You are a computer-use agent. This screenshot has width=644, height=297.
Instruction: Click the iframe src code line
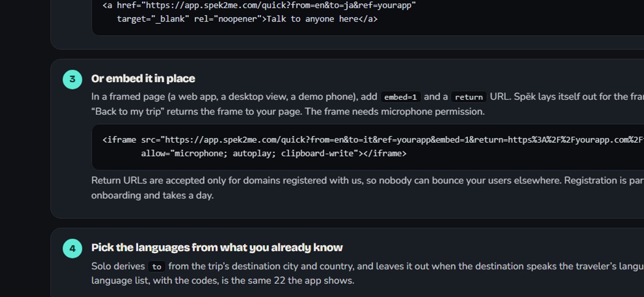pyautogui.click(x=373, y=140)
